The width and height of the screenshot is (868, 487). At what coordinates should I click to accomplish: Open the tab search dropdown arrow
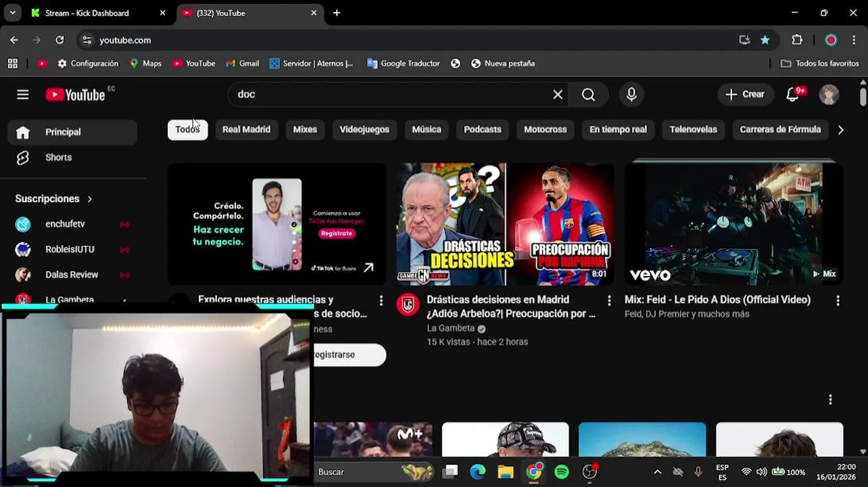pos(12,13)
